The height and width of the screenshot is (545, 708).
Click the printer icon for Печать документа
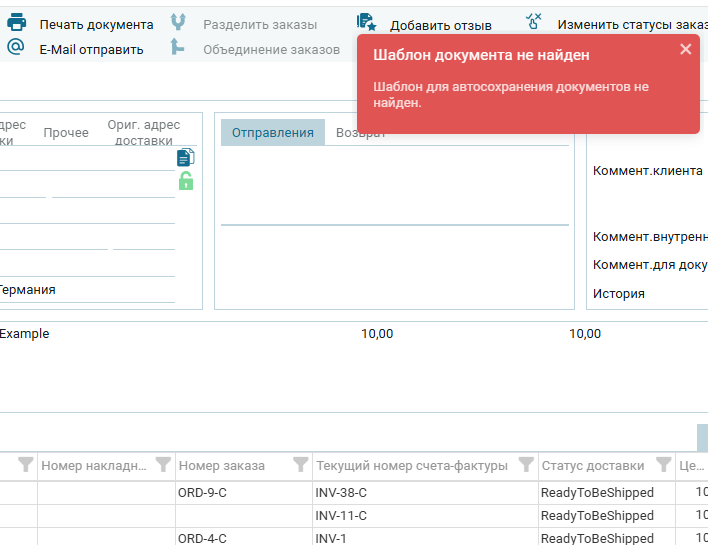(16, 23)
